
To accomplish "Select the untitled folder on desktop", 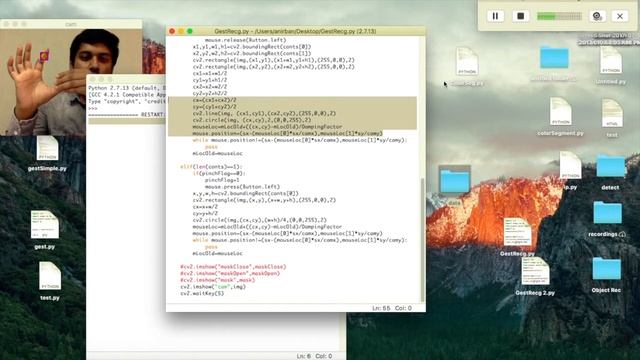I will coord(554,64).
